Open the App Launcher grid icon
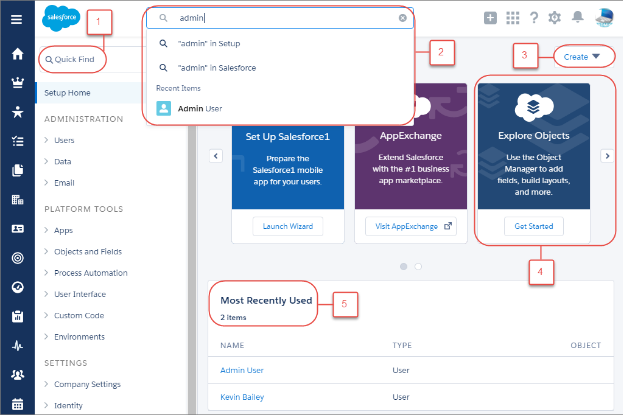 [x=512, y=18]
